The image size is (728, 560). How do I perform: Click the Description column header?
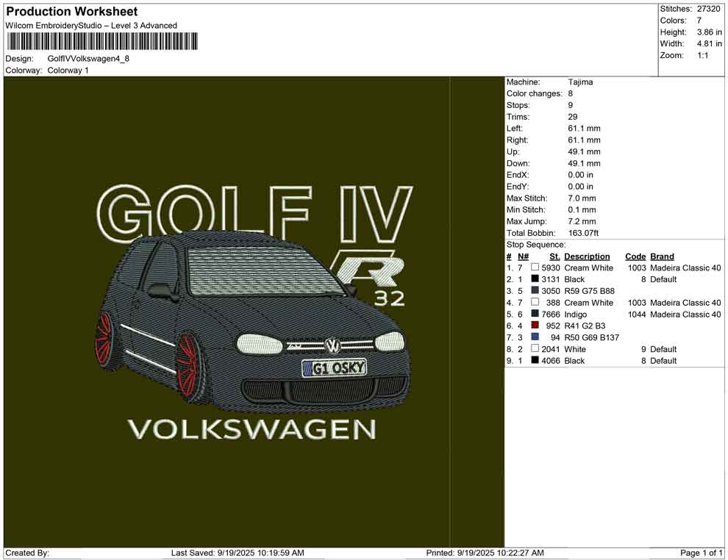(x=587, y=256)
